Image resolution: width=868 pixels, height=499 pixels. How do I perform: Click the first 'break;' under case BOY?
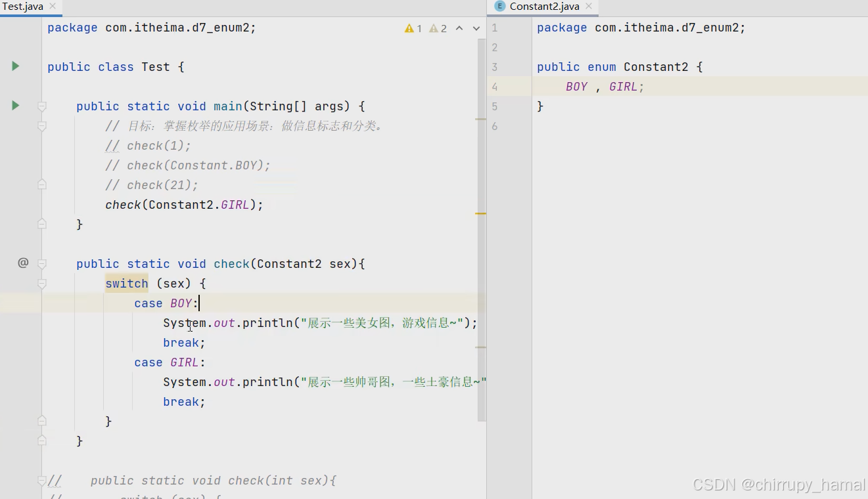click(185, 343)
